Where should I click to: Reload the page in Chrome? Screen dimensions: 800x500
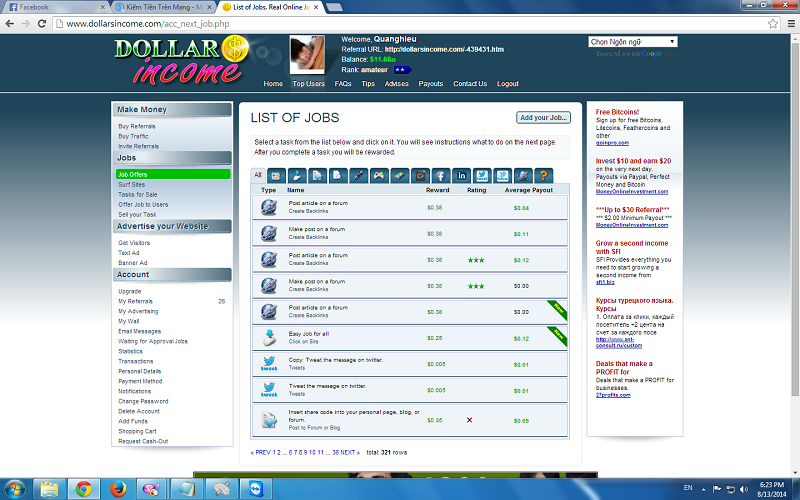coord(42,23)
